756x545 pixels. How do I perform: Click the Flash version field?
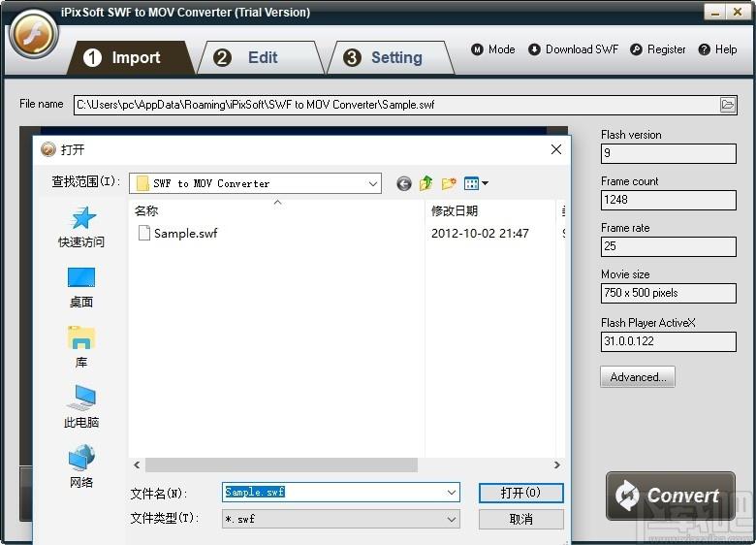(x=668, y=153)
